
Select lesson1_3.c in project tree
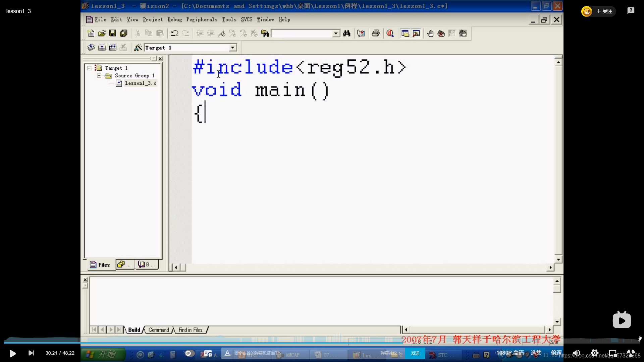[x=140, y=83]
